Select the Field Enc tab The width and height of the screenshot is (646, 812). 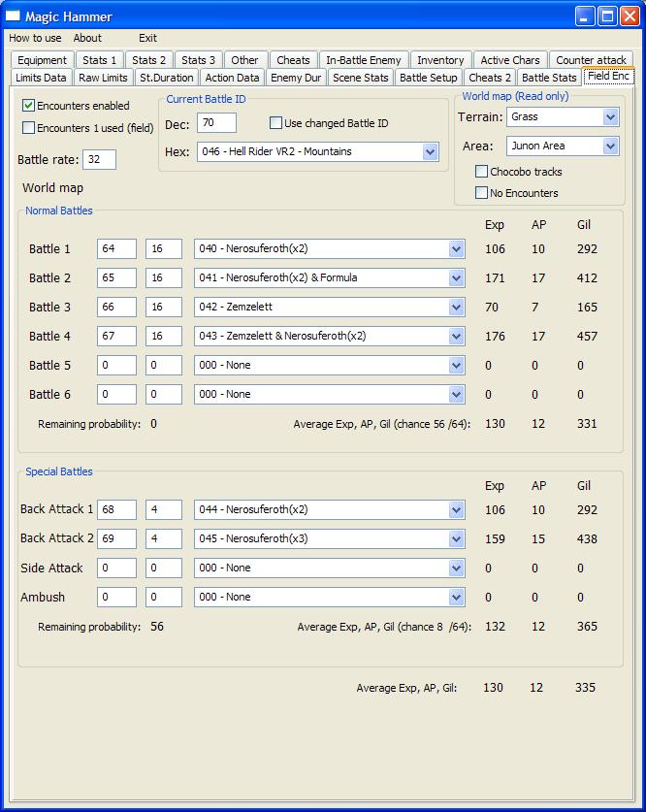[x=608, y=76]
